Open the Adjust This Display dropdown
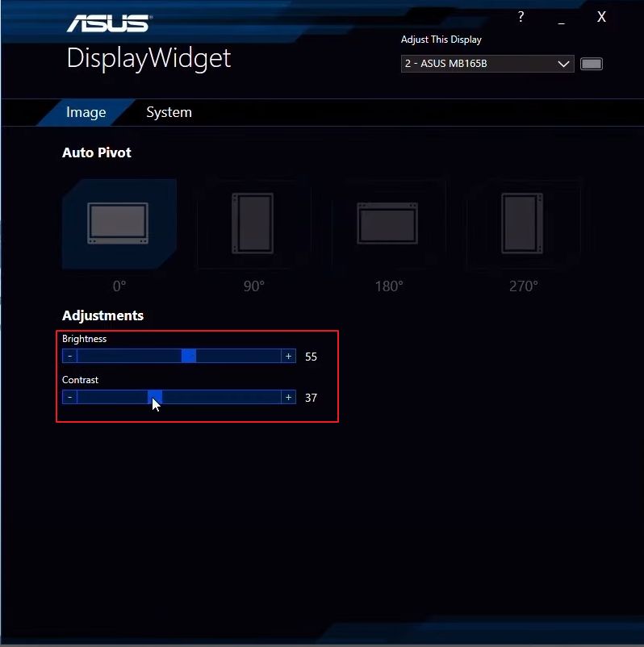The image size is (644, 647). click(x=487, y=64)
